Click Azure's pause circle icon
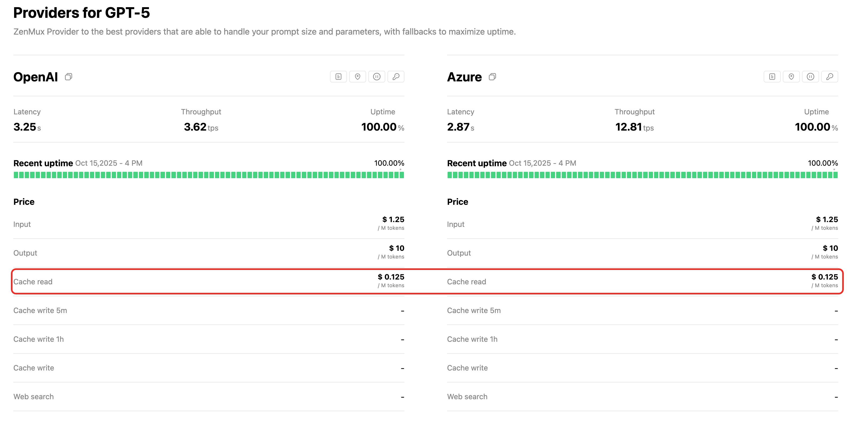The height and width of the screenshot is (425, 868). (x=810, y=77)
